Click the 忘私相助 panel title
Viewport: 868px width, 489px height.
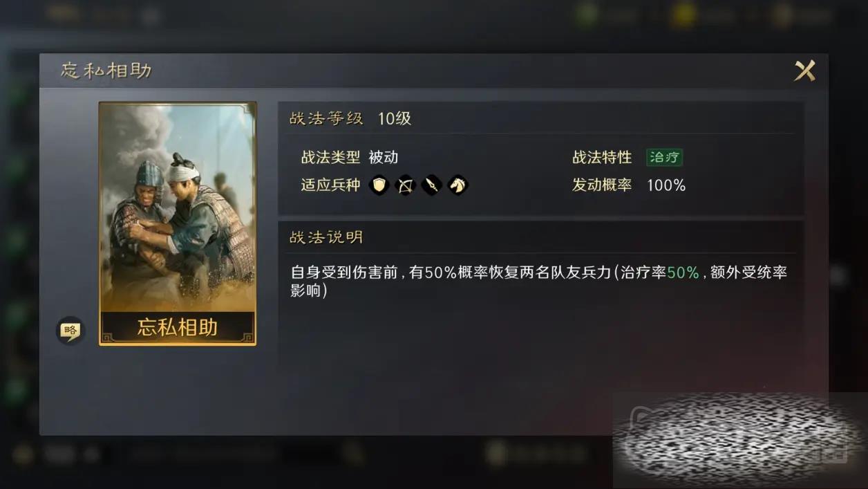click(x=106, y=71)
